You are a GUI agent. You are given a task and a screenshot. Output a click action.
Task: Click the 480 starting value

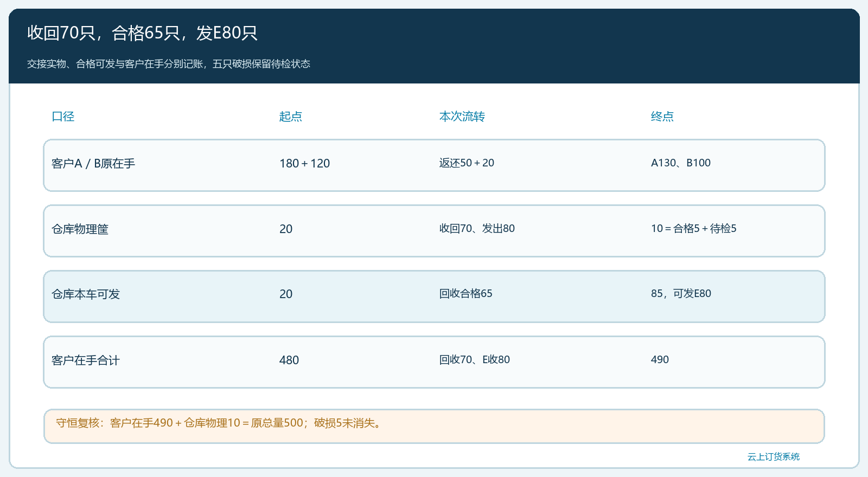pos(289,360)
